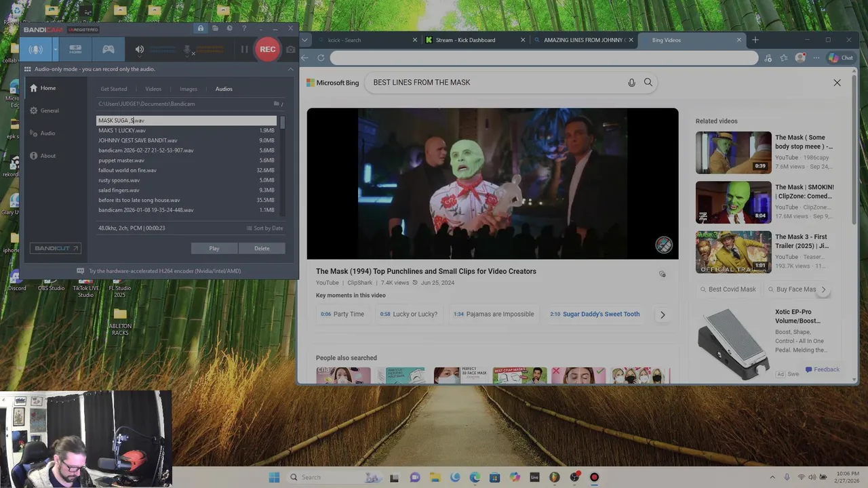Open folder icon next to Bandicam path

pyautogui.click(x=277, y=104)
